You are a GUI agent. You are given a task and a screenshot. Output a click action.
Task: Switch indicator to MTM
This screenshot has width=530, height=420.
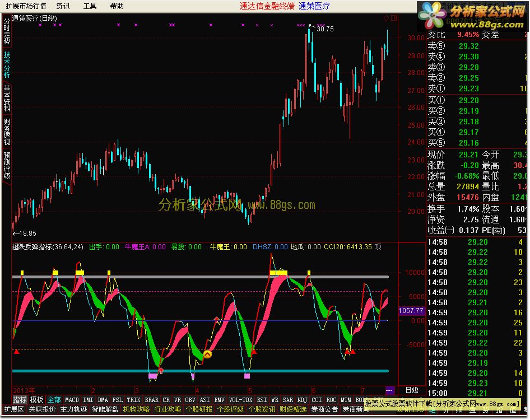coord(346,400)
